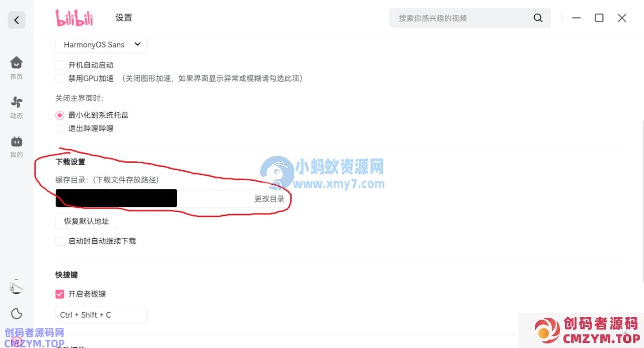
Task: Enable 启动时自动继续下载 checkbox
Action: 60,241
